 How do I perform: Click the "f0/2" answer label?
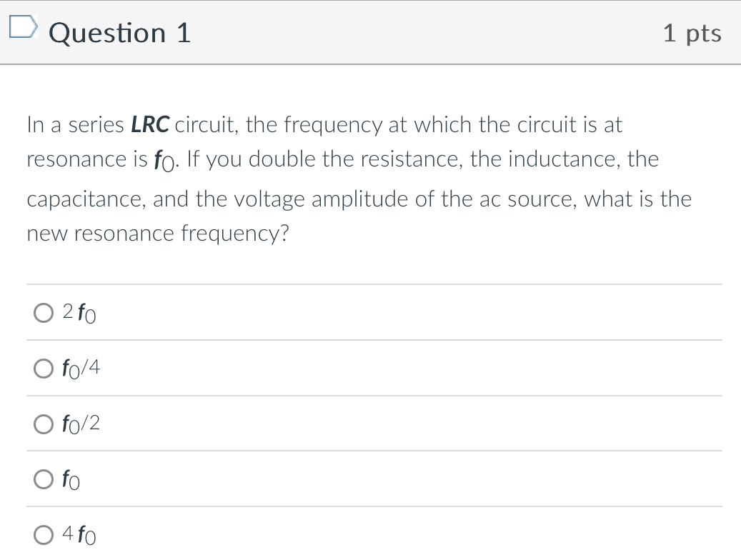(80, 424)
